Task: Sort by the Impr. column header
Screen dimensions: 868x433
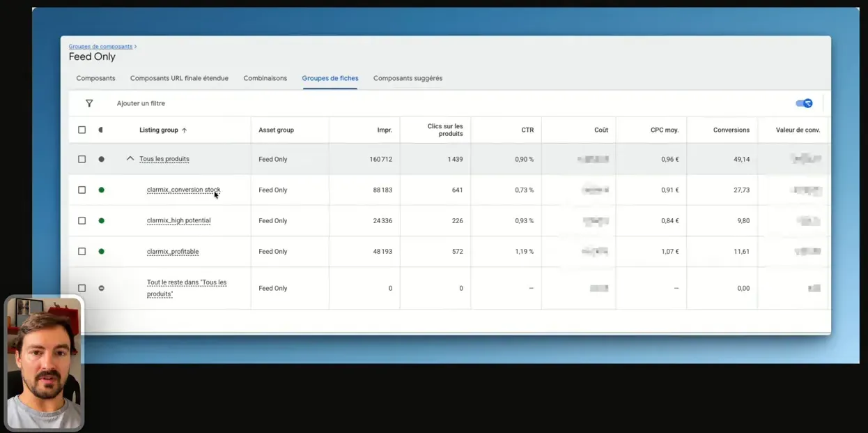Action: [x=385, y=130]
